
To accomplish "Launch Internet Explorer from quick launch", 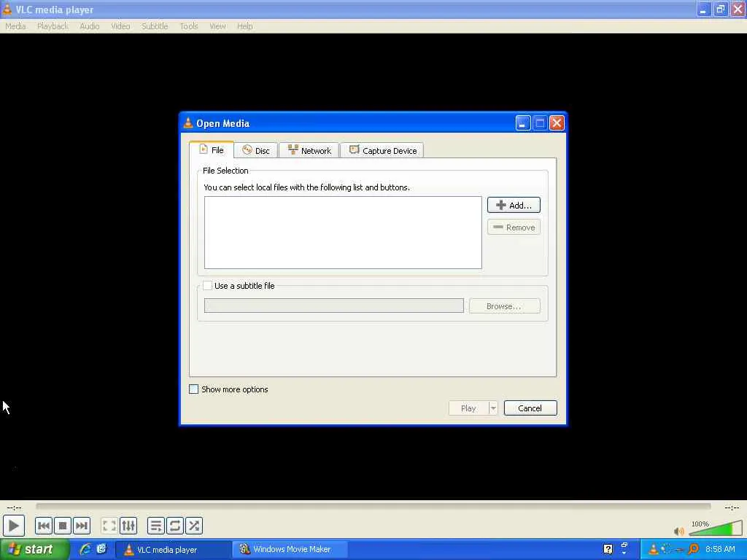I will (x=85, y=549).
